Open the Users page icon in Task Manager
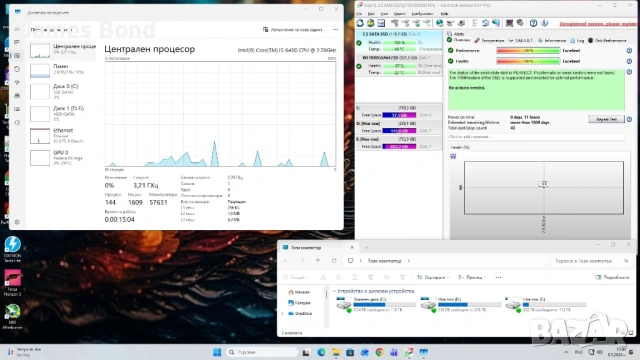The image size is (640, 360). click(17, 96)
